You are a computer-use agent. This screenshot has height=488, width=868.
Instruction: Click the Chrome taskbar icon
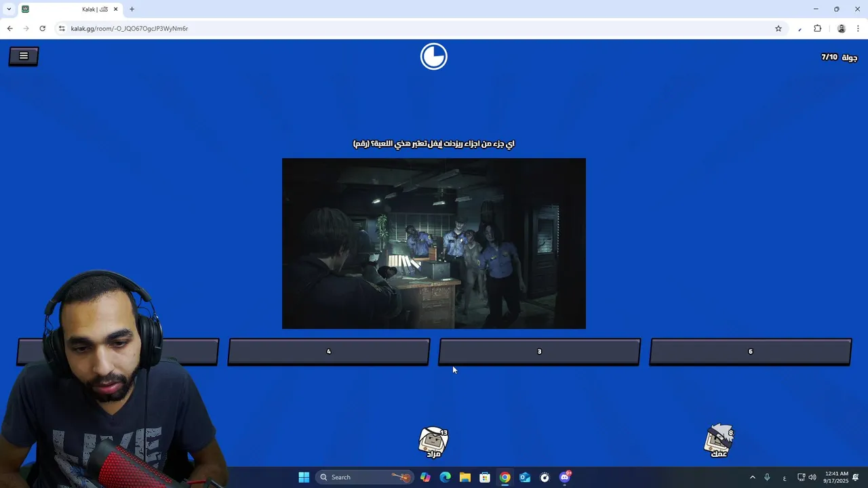coord(505,477)
